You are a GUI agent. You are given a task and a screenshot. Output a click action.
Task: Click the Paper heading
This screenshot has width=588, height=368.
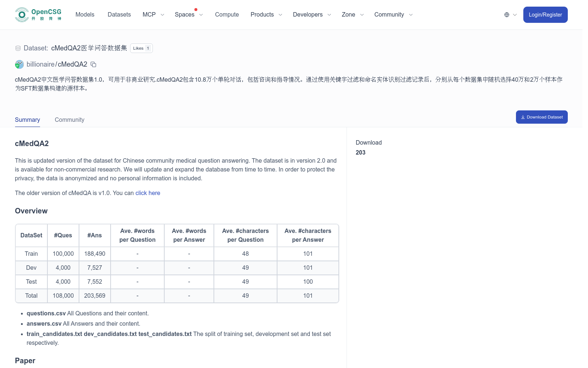(25, 361)
